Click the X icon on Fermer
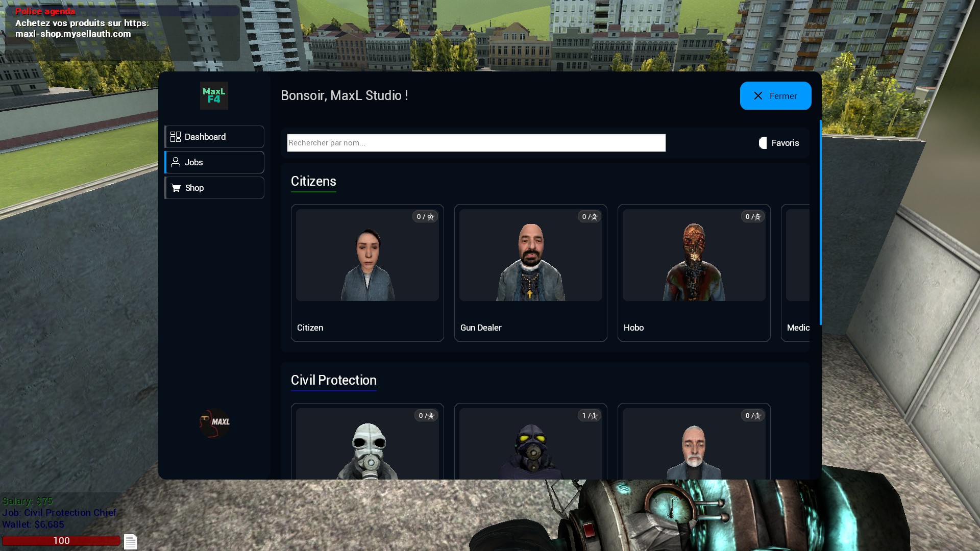The height and width of the screenshot is (551, 980). pos(758,96)
